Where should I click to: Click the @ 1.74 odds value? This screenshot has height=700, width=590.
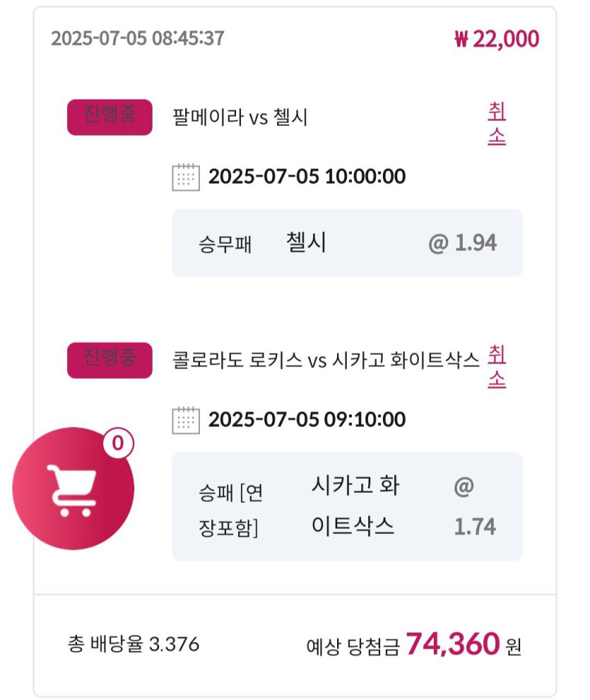pos(475,507)
